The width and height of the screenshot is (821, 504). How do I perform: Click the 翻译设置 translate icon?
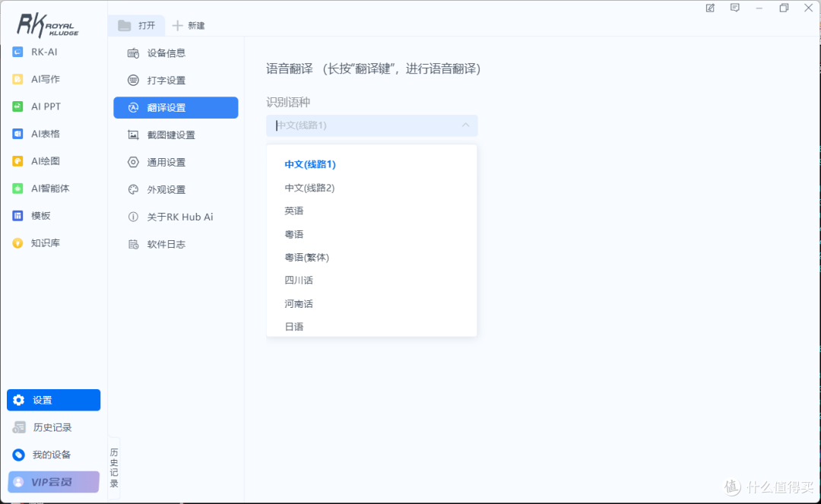coord(134,107)
